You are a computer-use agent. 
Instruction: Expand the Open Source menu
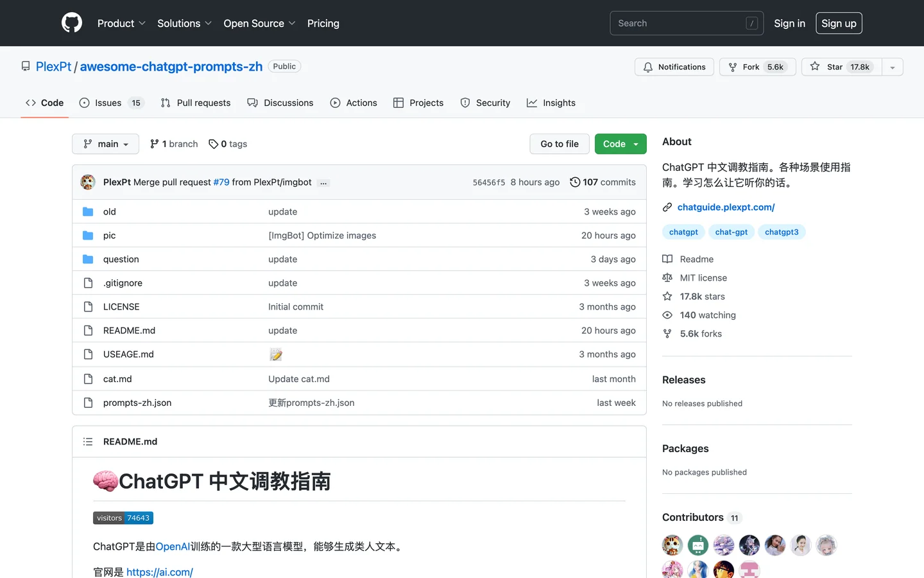click(x=259, y=23)
